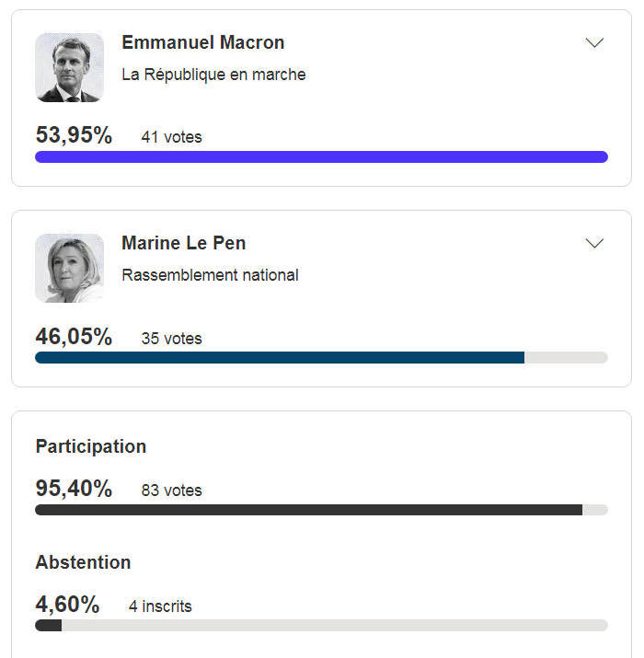Expand Emmanuel Macron's result details chevron

click(x=594, y=43)
